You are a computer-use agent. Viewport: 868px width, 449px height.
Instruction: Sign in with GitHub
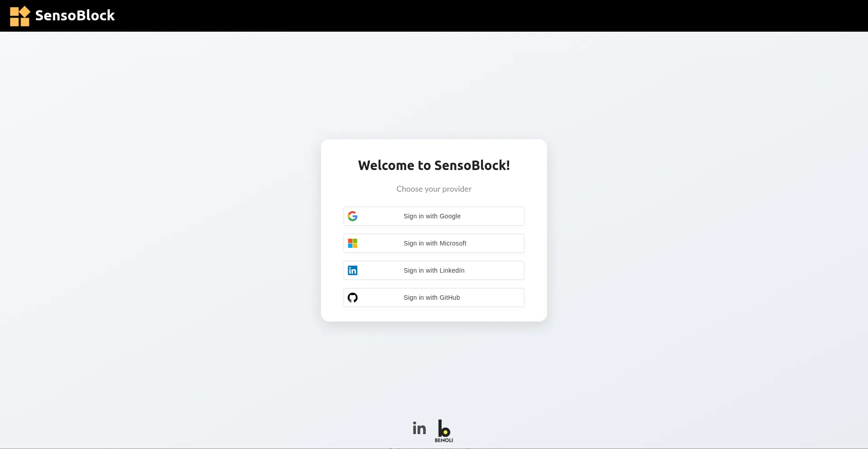[434, 297]
